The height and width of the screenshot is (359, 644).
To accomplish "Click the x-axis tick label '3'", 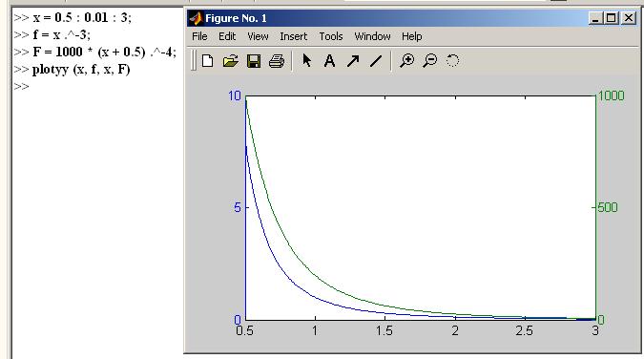I will coord(595,330).
